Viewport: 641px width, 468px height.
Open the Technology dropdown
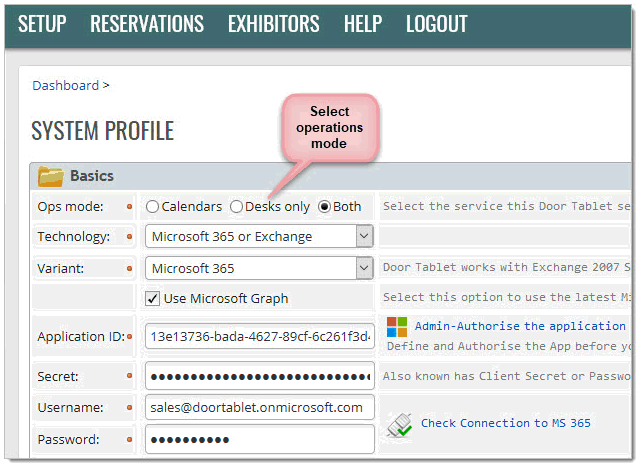(259, 236)
